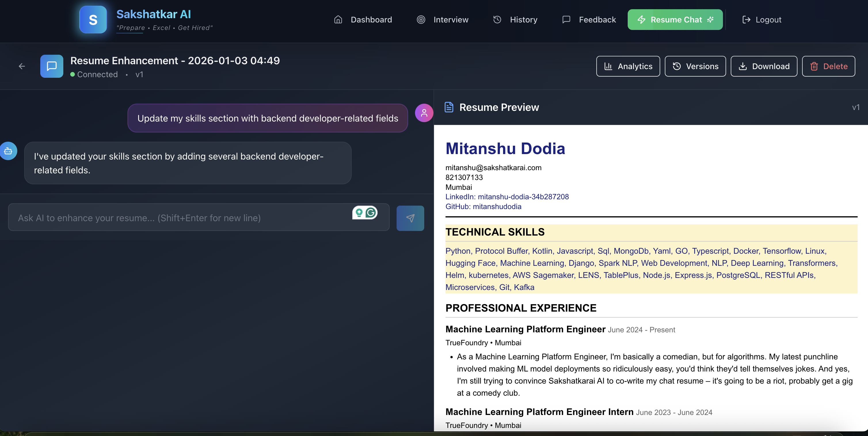Click the user avatar icon beside message

(x=424, y=113)
